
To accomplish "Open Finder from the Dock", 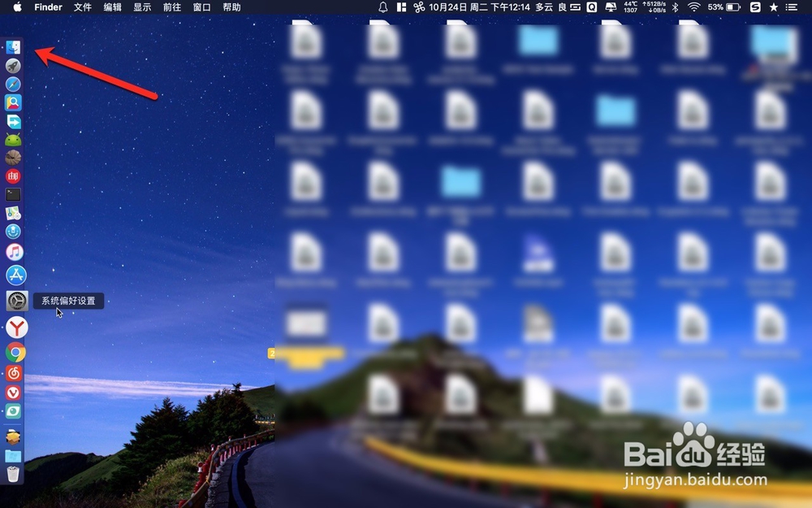I will (x=13, y=47).
